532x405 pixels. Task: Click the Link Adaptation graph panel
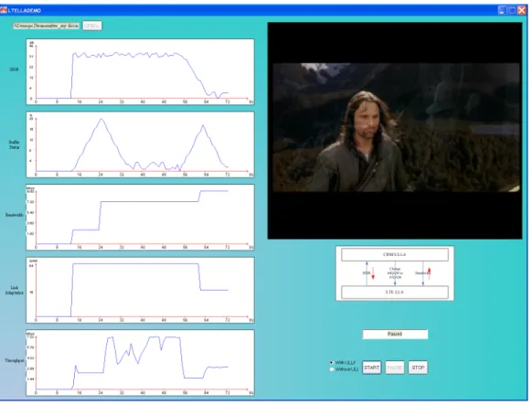pyautogui.click(x=140, y=290)
